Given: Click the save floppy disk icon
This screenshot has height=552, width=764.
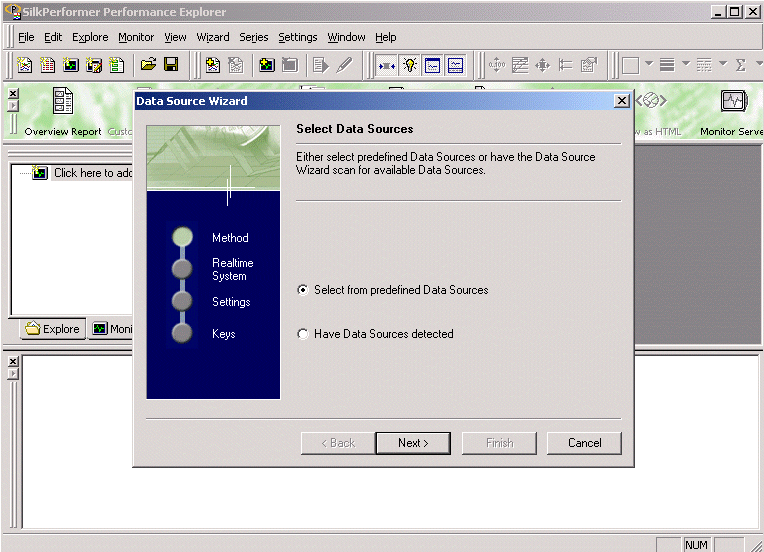Looking at the screenshot, I should click(x=171, y=65).
